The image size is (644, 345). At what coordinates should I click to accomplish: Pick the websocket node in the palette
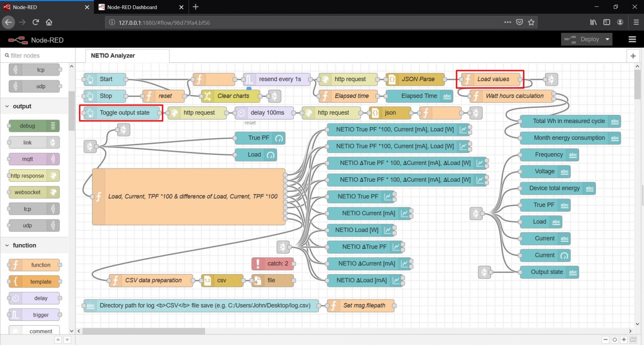34,192
